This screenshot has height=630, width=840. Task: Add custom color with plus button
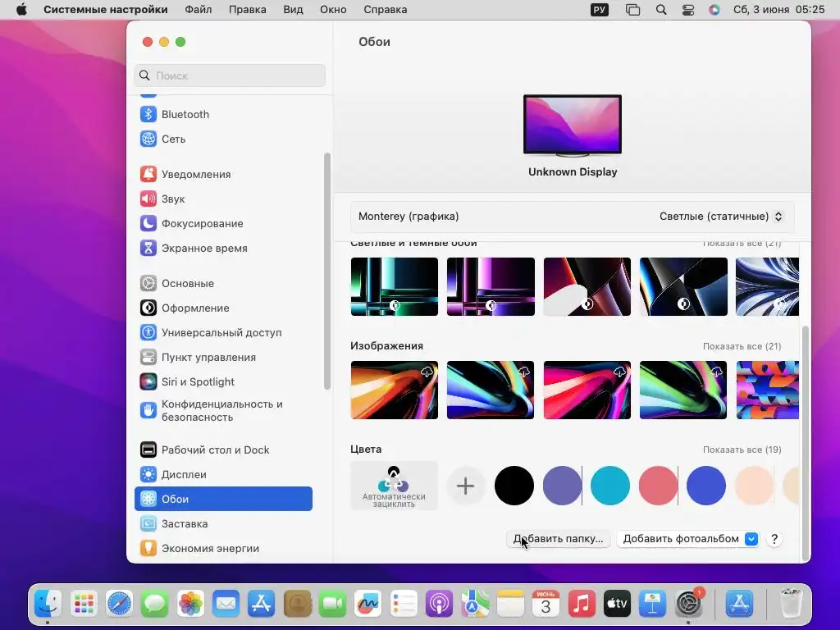pyautogui.click(x=466, y=486)
